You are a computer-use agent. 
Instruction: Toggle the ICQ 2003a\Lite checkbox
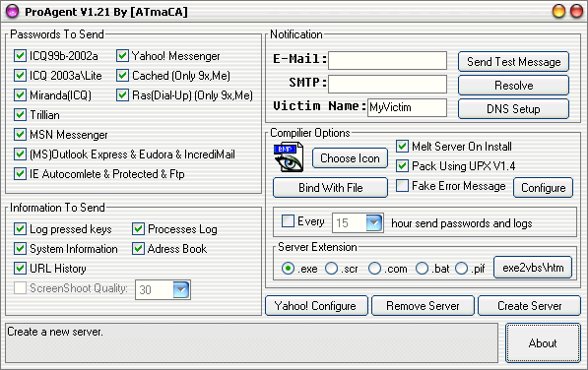click(20, 75)
